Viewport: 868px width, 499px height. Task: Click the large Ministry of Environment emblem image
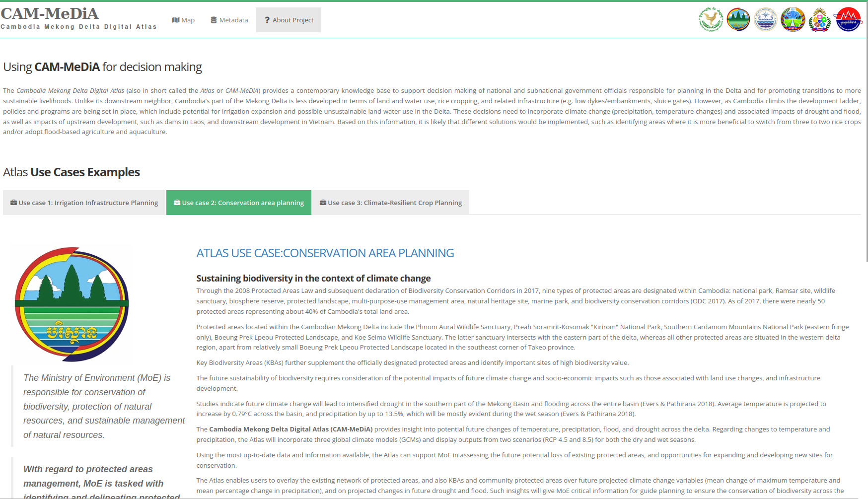click(x=72, y=304)
